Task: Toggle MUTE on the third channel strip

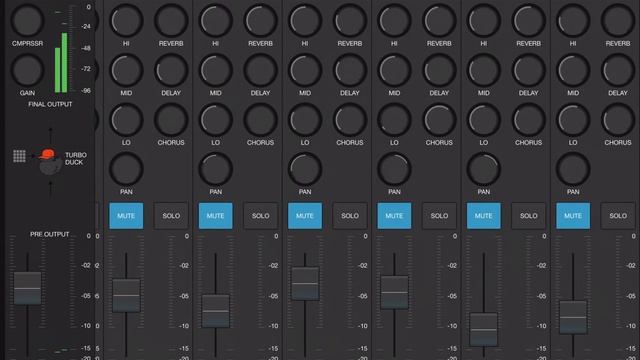Action: click(305, 216)
